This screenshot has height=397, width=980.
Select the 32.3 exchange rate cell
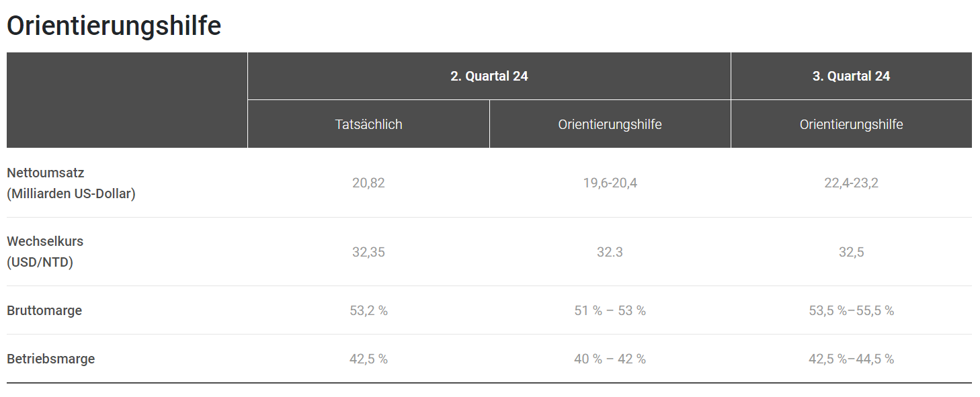tap(610, 252)
